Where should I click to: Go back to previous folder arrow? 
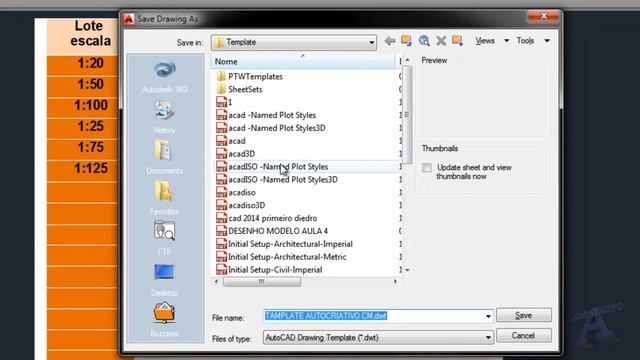pos(390,41)
